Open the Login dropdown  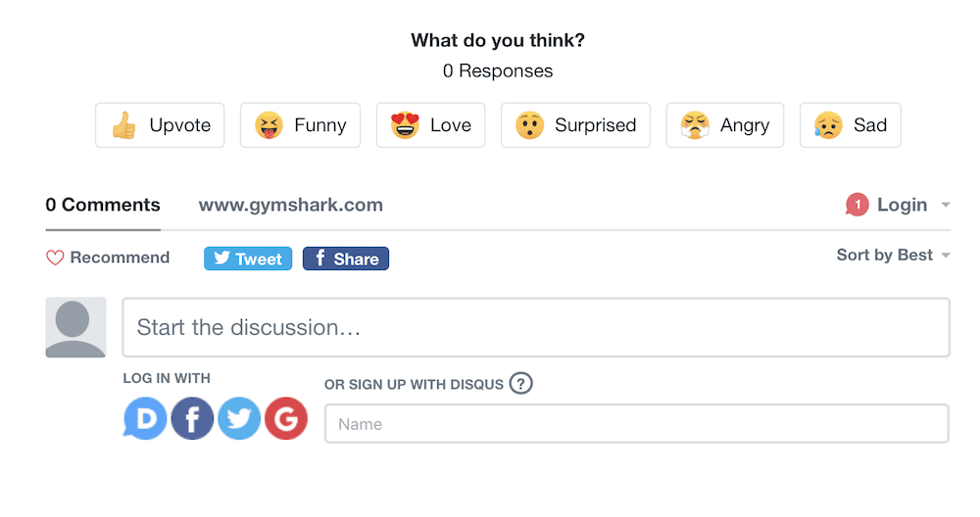[902, 205]
